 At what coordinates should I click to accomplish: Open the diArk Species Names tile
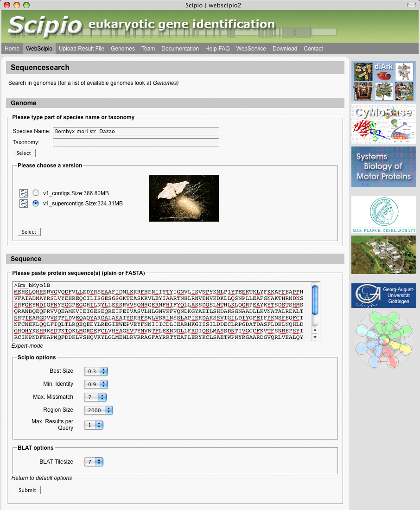coord(404,91)
